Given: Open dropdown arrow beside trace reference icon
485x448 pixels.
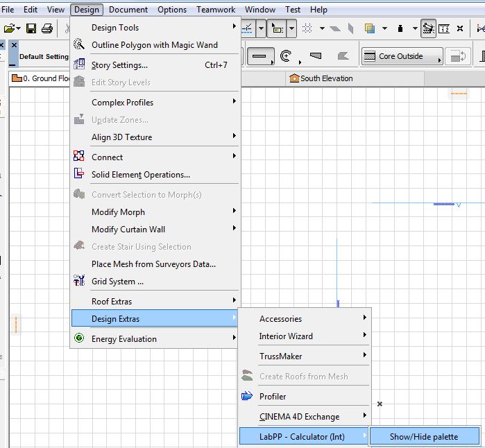Looking at the screenshot, I should click(384, 28).
